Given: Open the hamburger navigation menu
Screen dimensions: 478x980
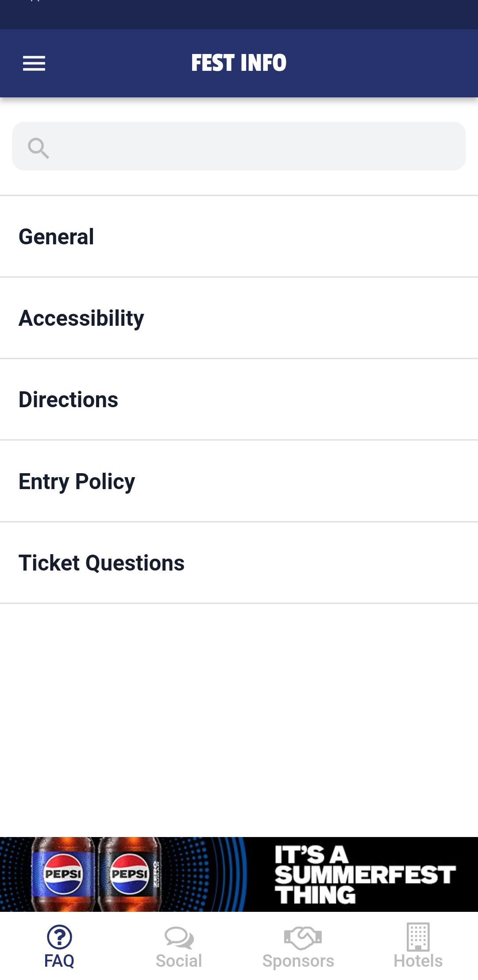Looking at the screenshot, I should (x=34, y=63).
